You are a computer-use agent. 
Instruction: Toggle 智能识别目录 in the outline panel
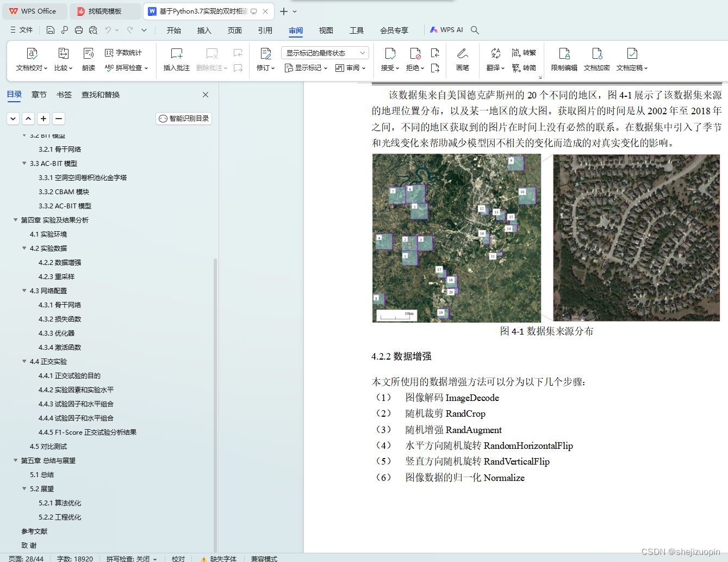pos(183,118)
